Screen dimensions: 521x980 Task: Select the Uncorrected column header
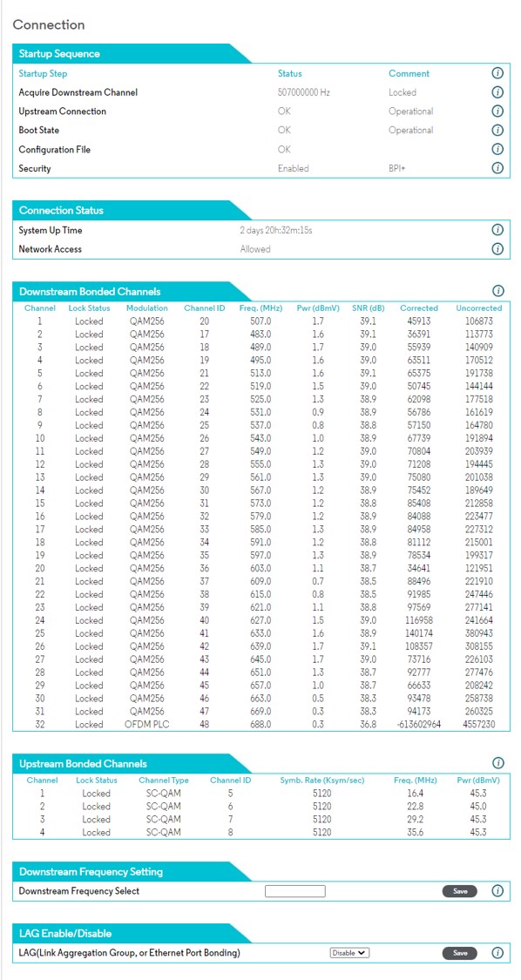(479, 308)
